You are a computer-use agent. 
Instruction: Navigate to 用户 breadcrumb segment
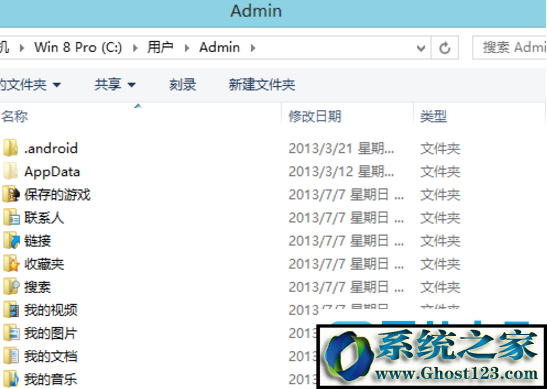160,47
